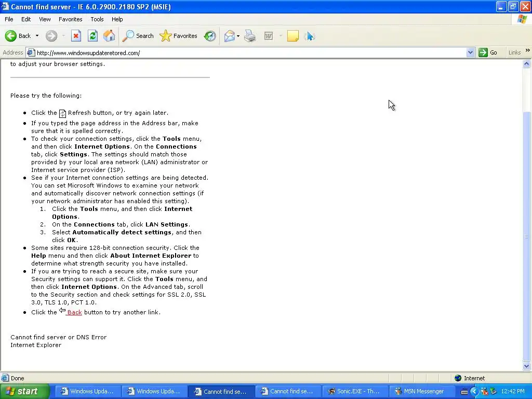The height and width of the screenshot is (399, 532).
Task: Click the green Back arrow button
Action: (11, 36)
